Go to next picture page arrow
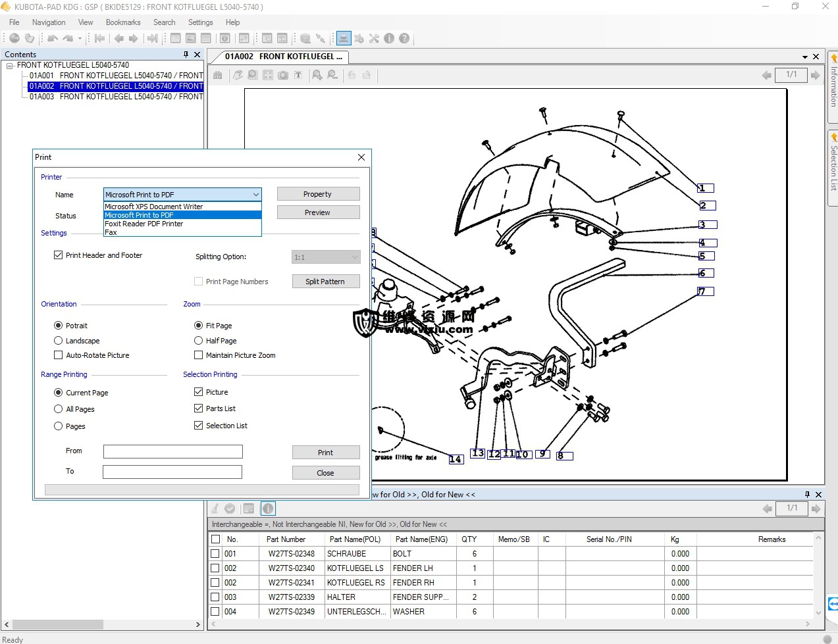The image size is (838, 644). click(816, 75)
